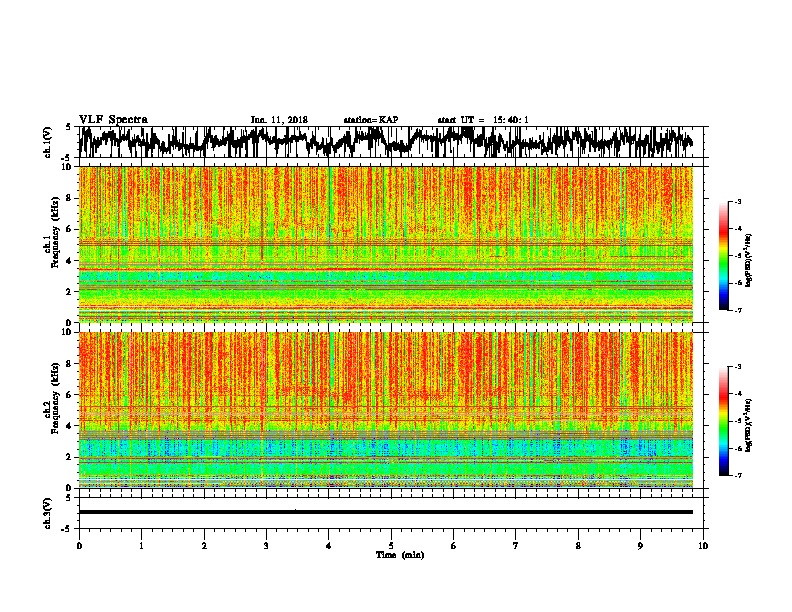
Task: Click time axis tick label 2
Action: point(204,546)
